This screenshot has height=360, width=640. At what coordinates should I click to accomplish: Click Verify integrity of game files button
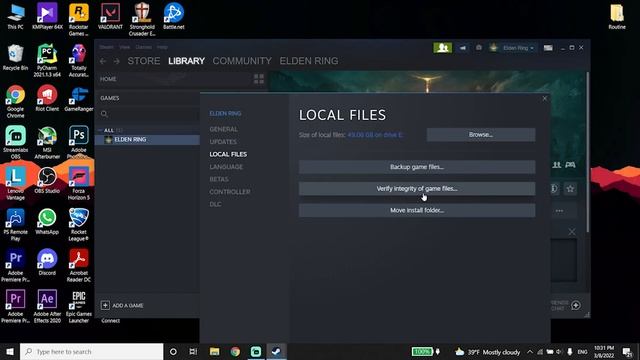pos(417,189)
